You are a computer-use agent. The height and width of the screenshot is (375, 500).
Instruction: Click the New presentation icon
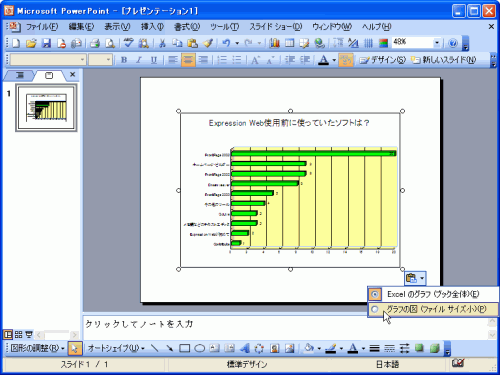pos(16,43)
